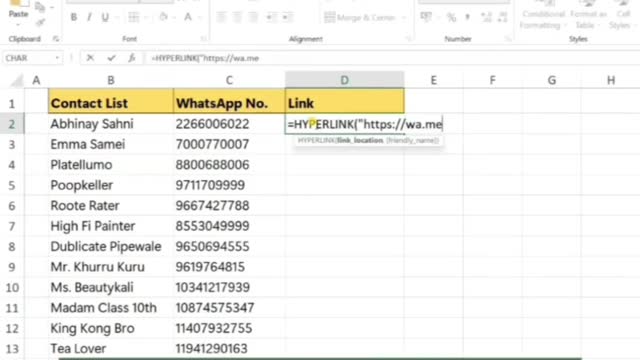Click cell with Poopkeller
Viewport: 640px width, 360px height.
111,185
